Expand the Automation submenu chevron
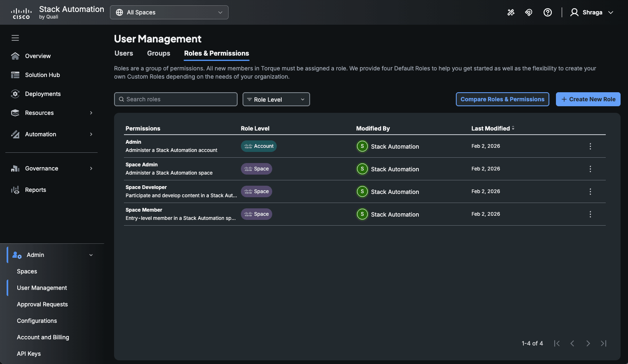 coord(91,134)
